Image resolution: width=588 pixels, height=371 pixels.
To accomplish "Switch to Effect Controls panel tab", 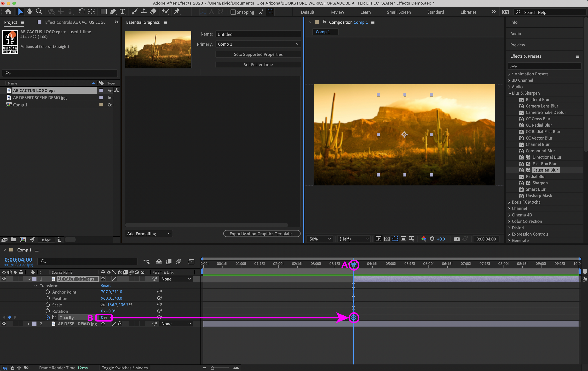I will pos(75,22).
